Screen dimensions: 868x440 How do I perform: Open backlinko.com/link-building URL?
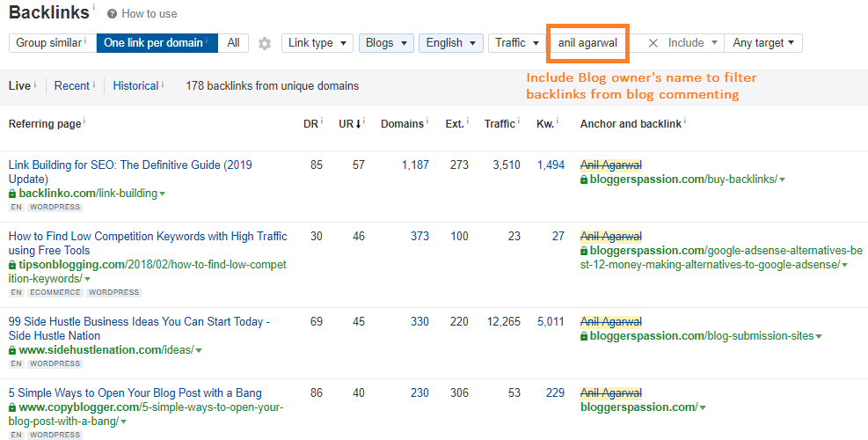tap(88, 194)
